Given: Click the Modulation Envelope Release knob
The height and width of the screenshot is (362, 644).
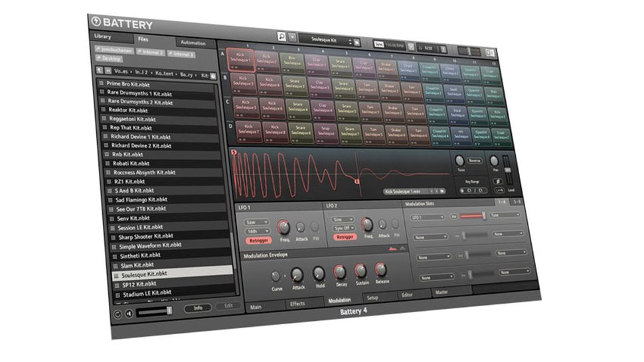Looking at the screenshot, I should [381, 270].
